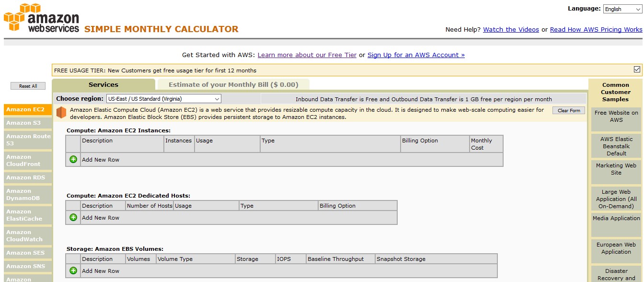Click Add New Row text in EBS Volumes
The height and width of the screenshot is (282, 644).
click(x=101, y=271)
